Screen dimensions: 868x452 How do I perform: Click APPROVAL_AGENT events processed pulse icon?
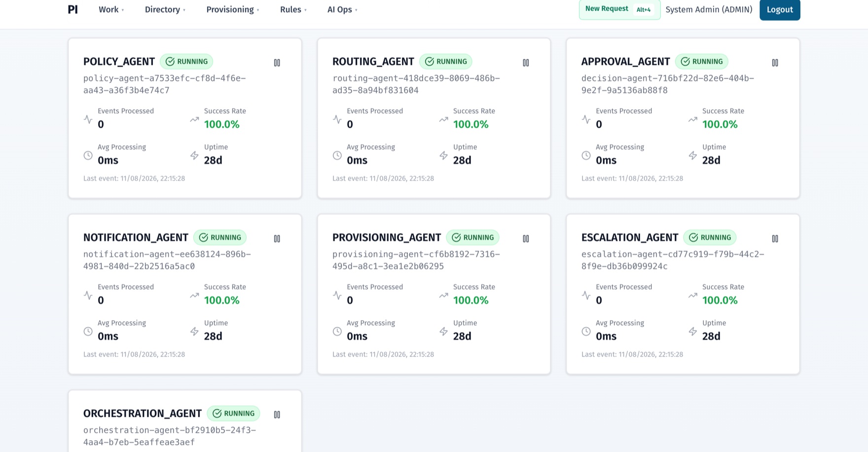(586, 119)
